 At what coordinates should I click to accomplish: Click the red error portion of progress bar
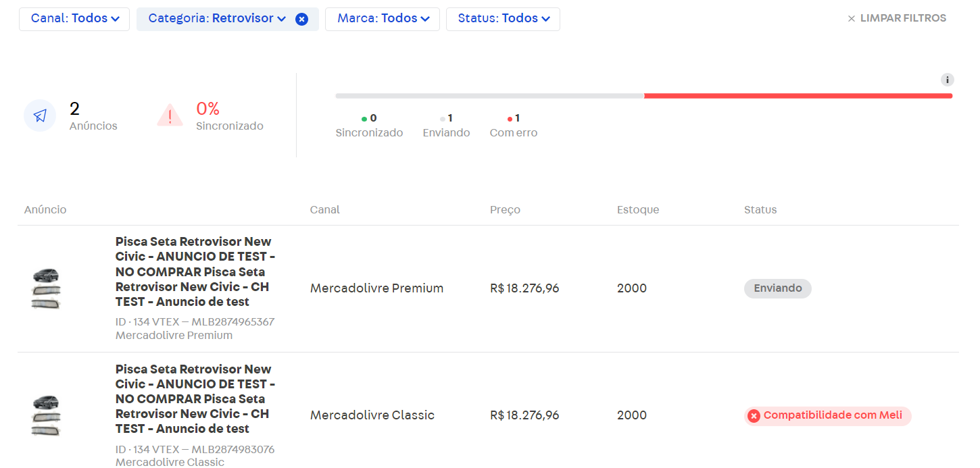pos(798,96)
